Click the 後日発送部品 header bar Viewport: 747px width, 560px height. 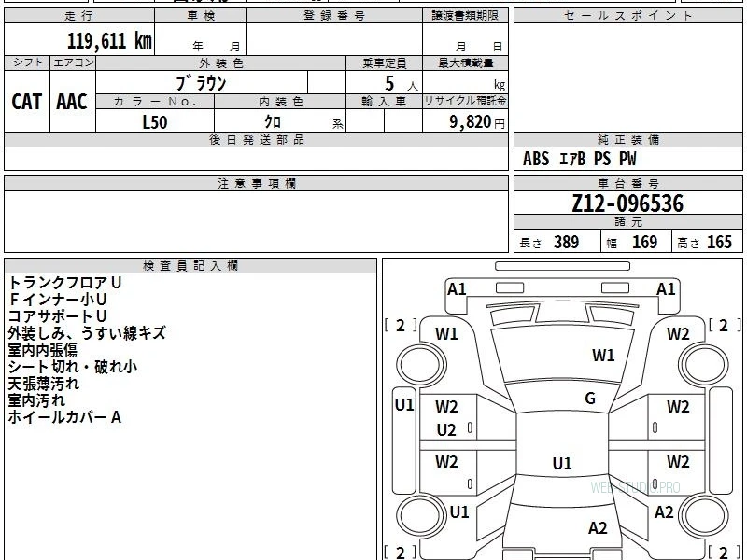256,139
